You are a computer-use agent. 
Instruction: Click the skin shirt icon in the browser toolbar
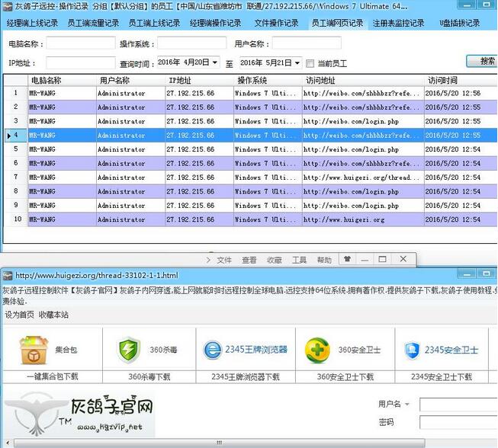[x=347, y=259]
